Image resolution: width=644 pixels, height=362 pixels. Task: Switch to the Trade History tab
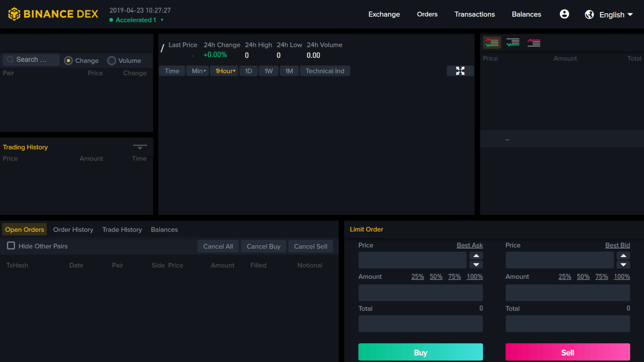(x=122, y=229)
